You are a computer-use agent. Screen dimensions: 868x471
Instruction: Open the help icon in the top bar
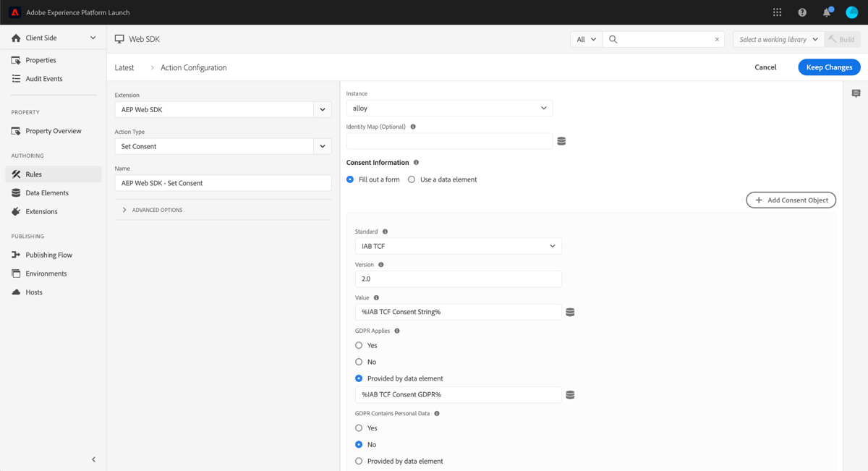pos(801,12)
